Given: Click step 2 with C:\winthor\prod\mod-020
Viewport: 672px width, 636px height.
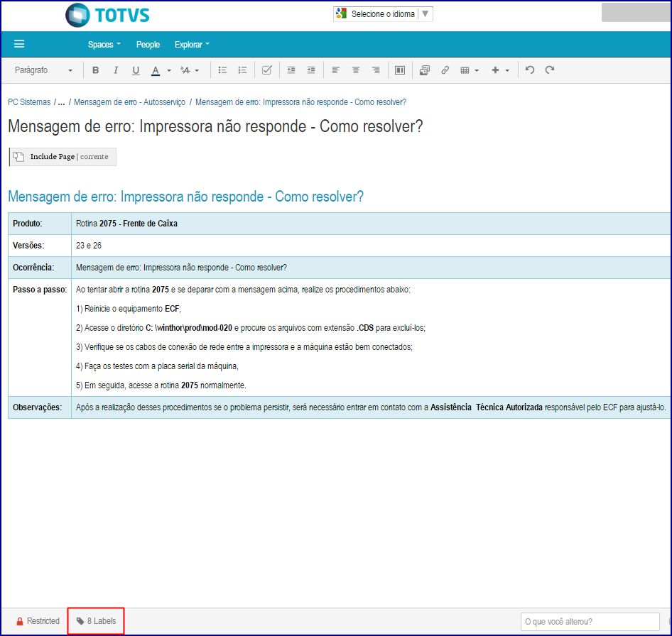Looking at the screenshot, I should 251,328.
